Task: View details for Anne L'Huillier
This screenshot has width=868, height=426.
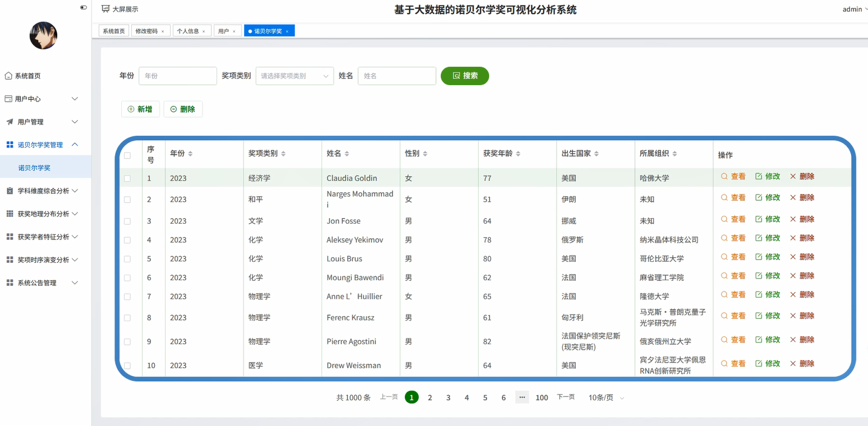Action: click(x=733, y=294)
